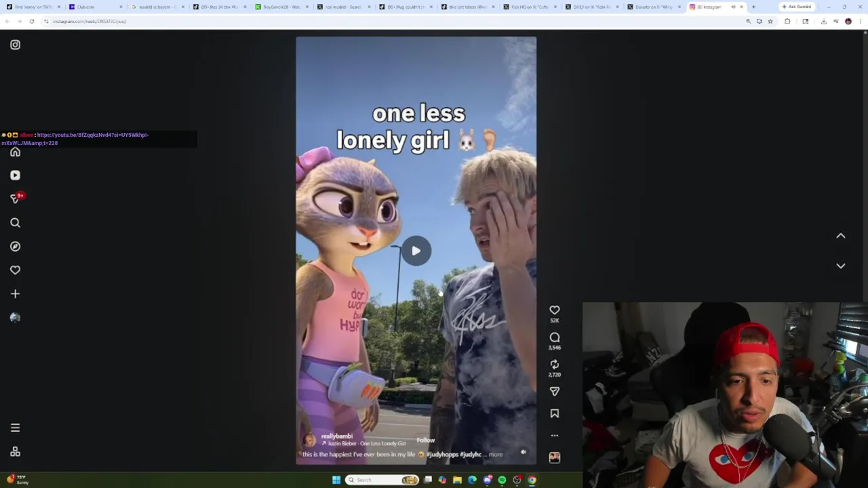Repost the reel with the repost arrows icon

554,365
